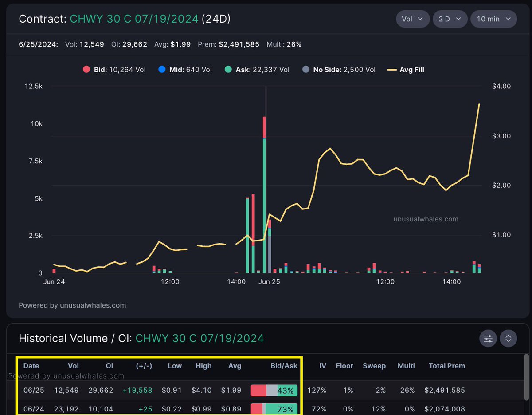Sort table by OI column
This screenshot has height=415, width=532.
[x=110, y=366]
